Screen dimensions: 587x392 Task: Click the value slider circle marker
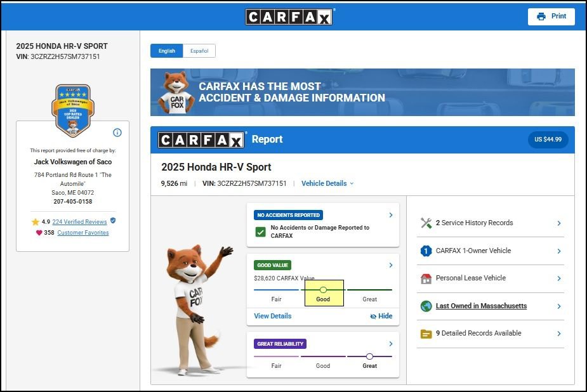(x=324, y=290)
